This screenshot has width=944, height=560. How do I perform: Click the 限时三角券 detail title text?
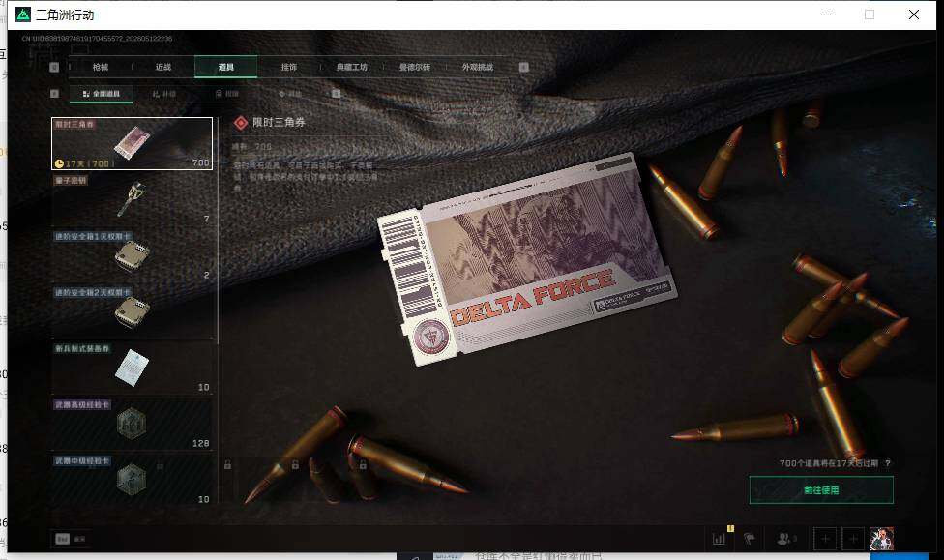coord(279,122)
